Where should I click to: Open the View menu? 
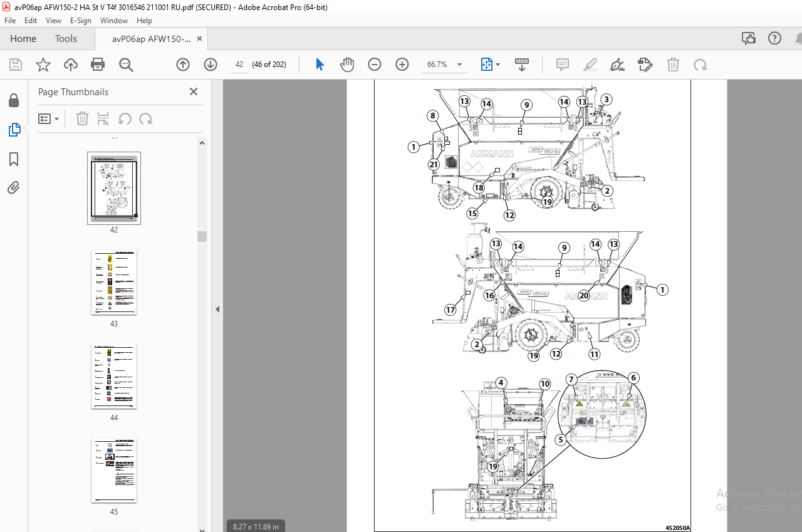coord(53,21)
